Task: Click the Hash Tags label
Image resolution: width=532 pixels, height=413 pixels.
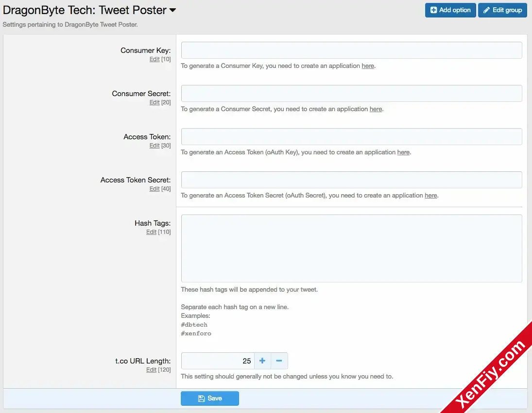Action: pyautogui.click(x=153, y=223)
